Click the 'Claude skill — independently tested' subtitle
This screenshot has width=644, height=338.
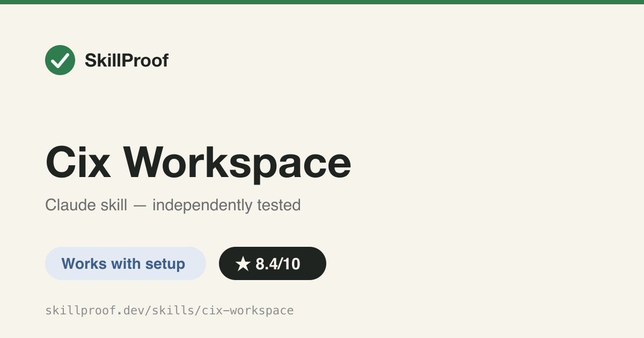(x=173, y=205)
